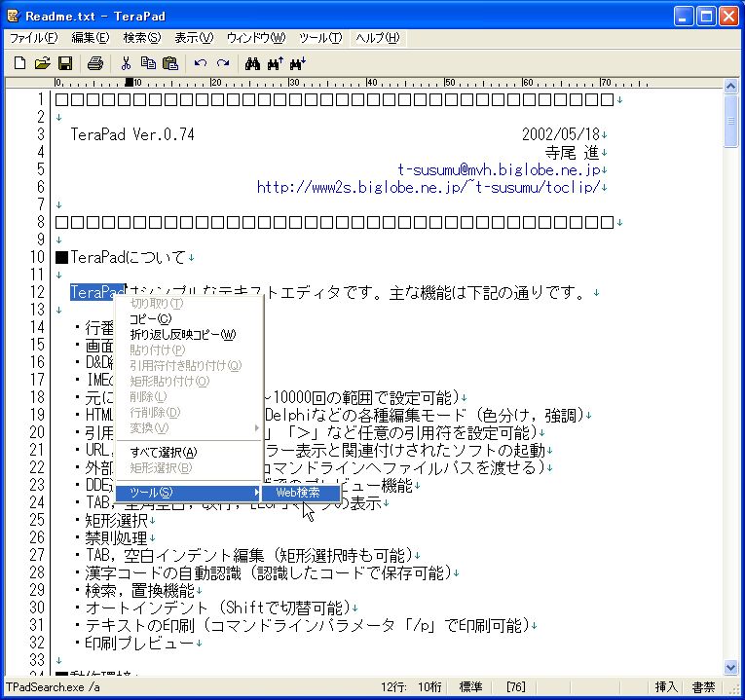Expand ツール(S) submenu in context menu

pos(189,493)
